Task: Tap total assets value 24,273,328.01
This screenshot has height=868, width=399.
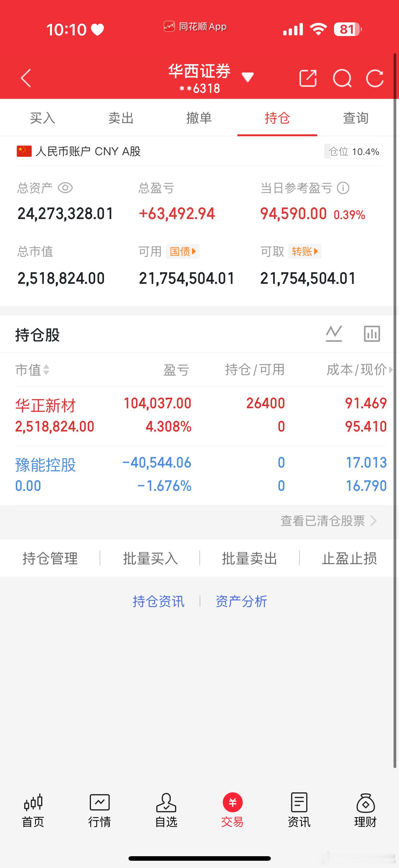Action: pyautogui.click(x=66, y=214)
